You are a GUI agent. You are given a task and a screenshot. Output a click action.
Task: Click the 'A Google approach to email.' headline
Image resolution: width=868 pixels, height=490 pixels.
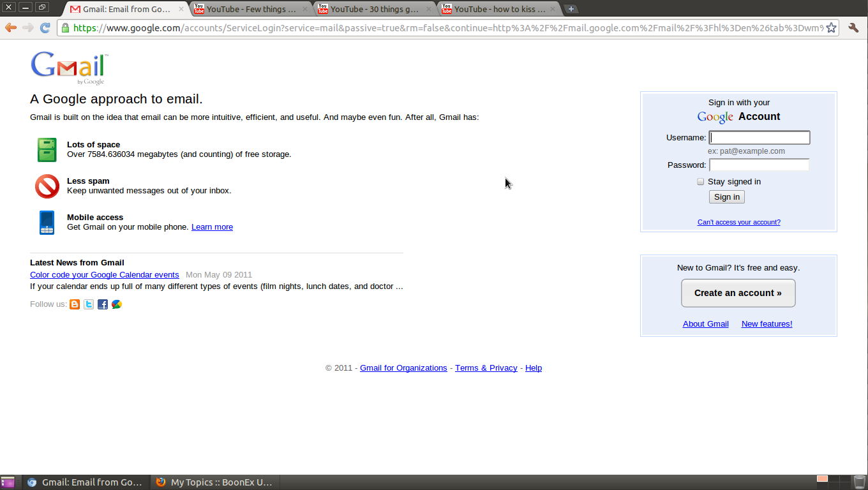click(116, 99)
